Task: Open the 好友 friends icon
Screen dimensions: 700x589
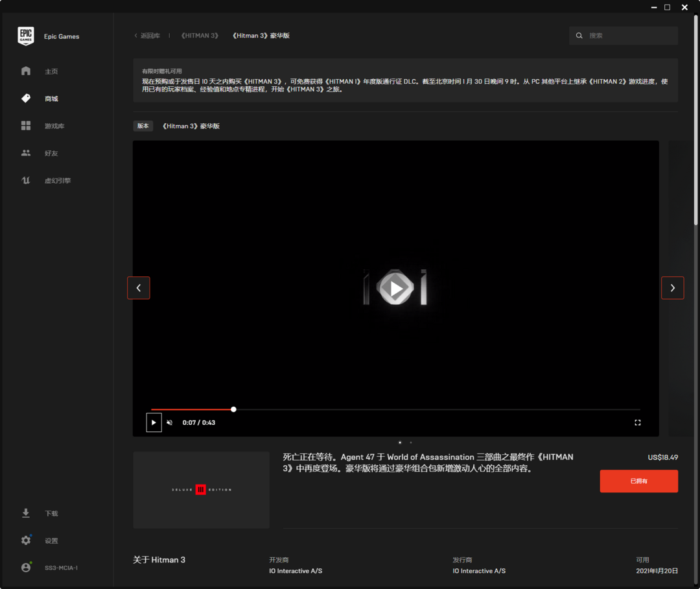Action: [26, 153]
